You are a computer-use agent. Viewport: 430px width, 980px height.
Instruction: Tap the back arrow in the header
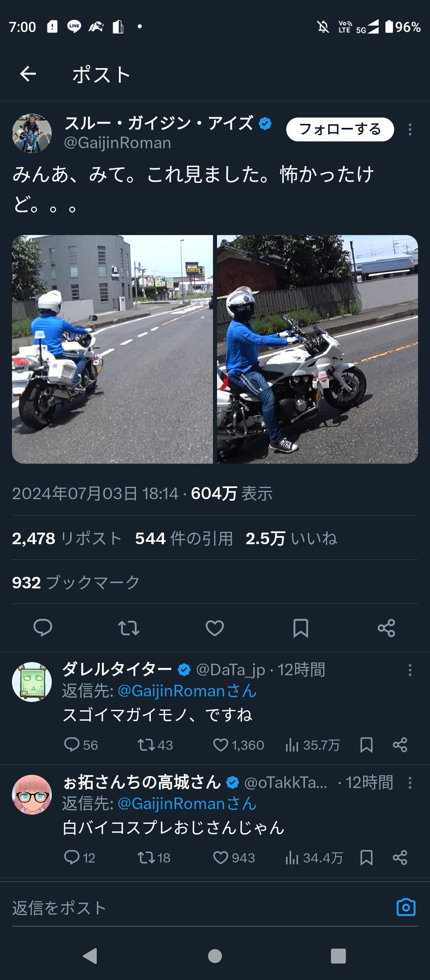[x=28, y=74]
